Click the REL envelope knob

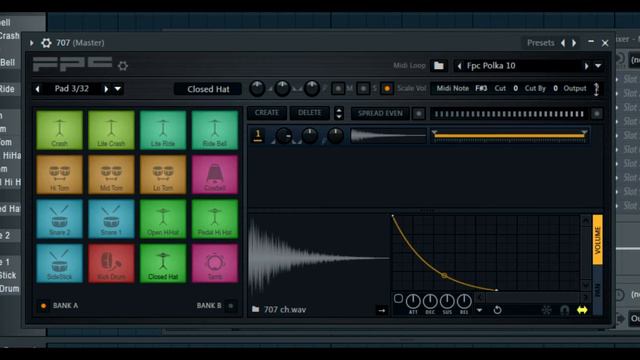(464, 302)
